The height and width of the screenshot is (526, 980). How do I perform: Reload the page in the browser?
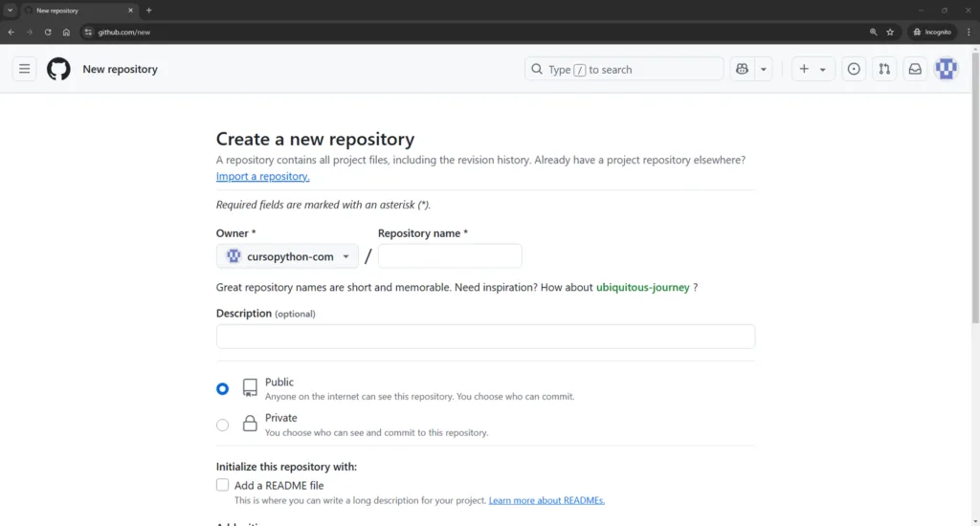click(48, 32)
